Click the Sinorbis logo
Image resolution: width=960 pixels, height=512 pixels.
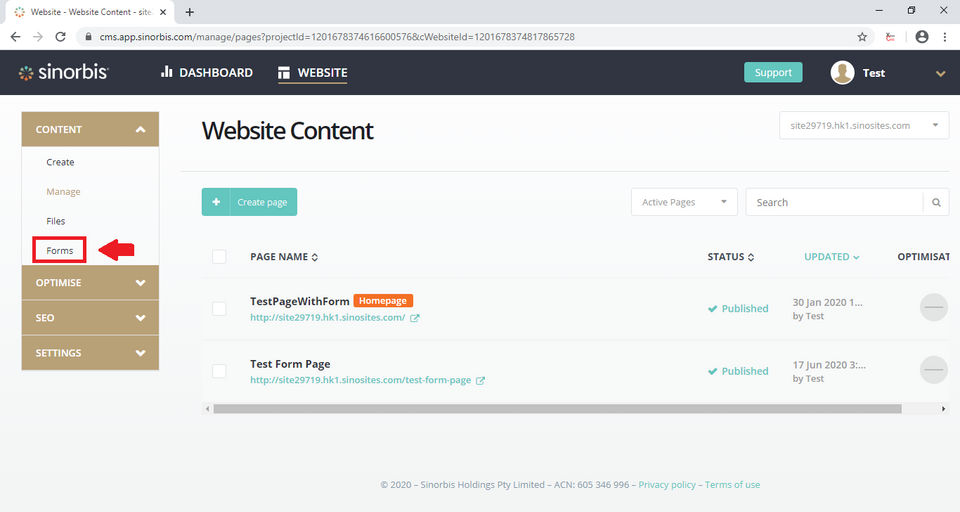[64, 73]
